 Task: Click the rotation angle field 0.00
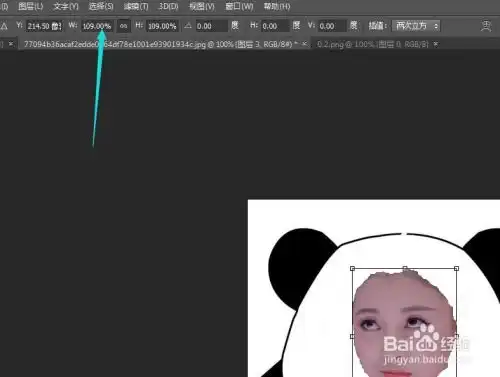tap(211, 26)
